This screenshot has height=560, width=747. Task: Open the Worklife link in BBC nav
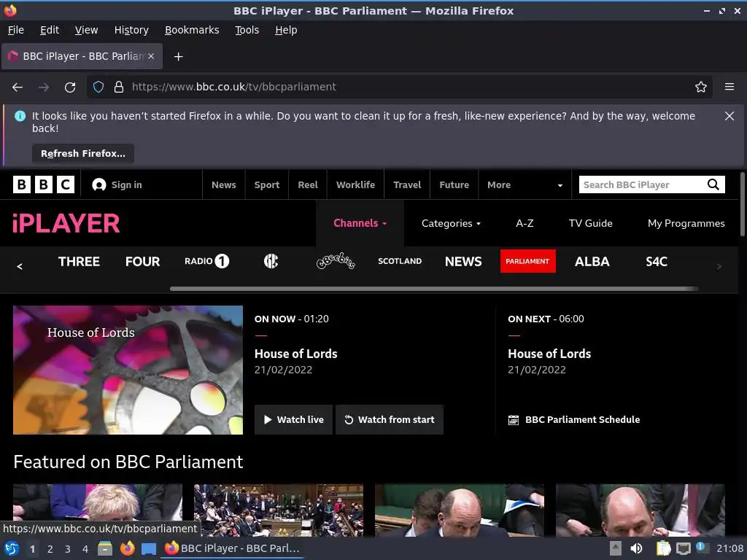click(x=355, y=184)
